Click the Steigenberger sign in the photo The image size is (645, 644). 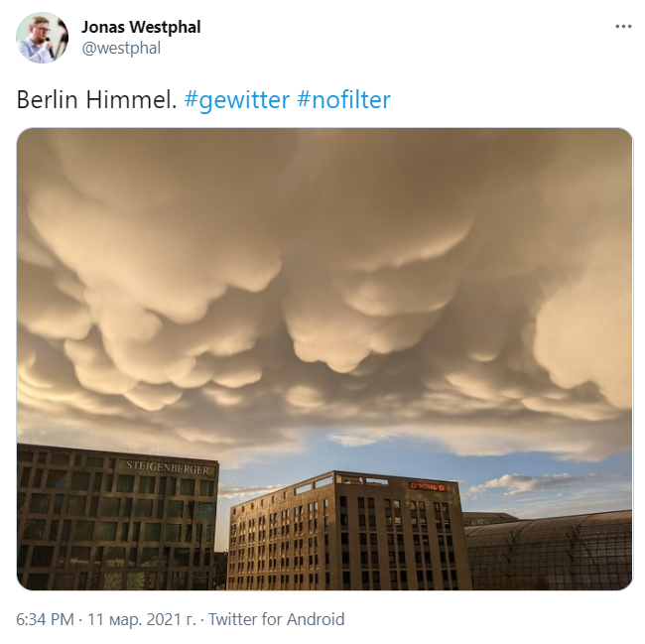[168, 467]
